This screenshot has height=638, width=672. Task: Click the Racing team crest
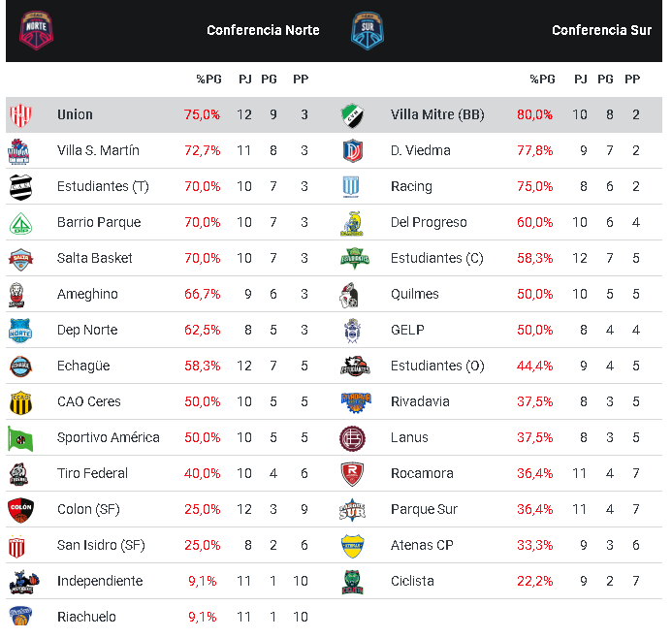click(352, 187)
